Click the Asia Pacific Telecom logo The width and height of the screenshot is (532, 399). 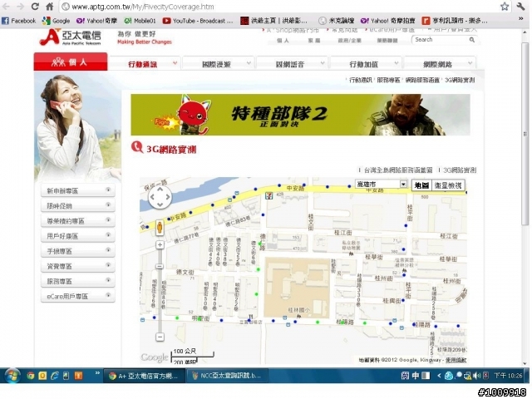pos(71,37)
